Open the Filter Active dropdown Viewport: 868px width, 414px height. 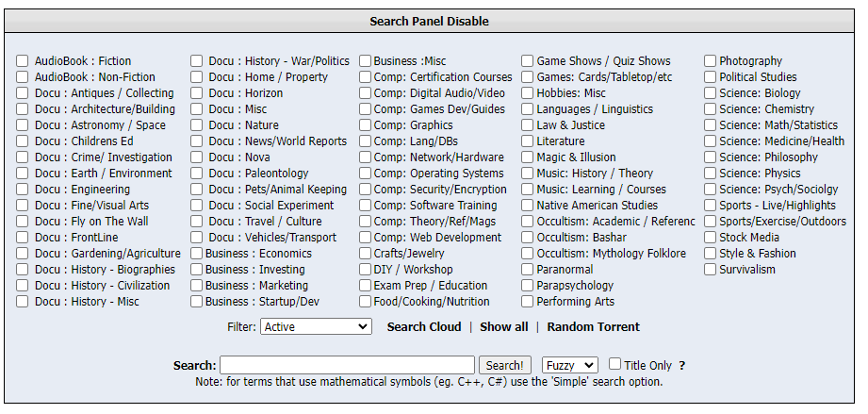click(316, 327)
